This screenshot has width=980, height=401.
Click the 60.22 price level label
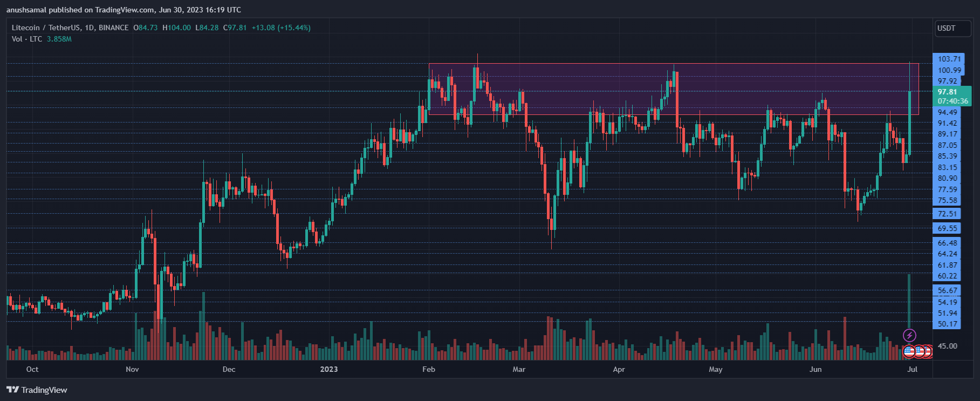(948, 276)
